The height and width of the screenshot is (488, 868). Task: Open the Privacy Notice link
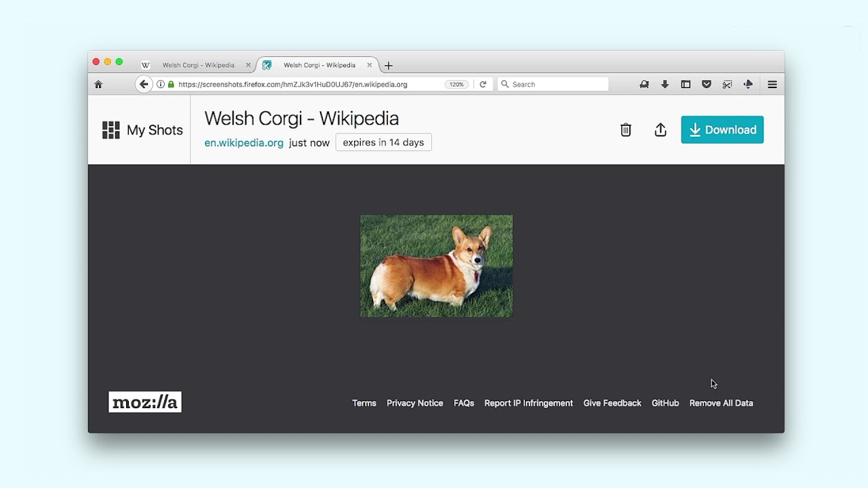415,403
